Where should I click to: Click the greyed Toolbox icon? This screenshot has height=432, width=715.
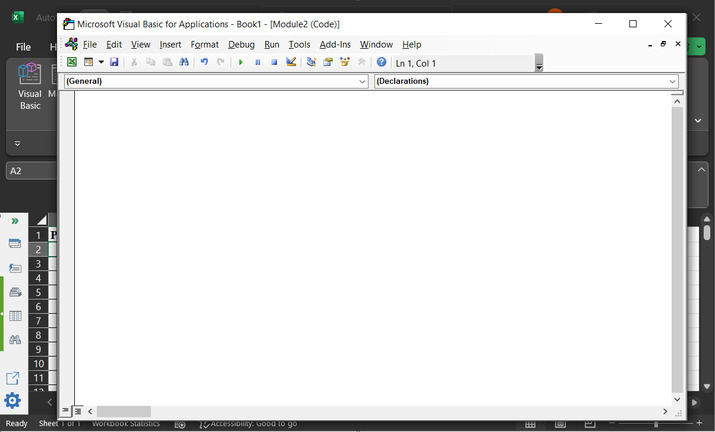[x=362, y=62]
